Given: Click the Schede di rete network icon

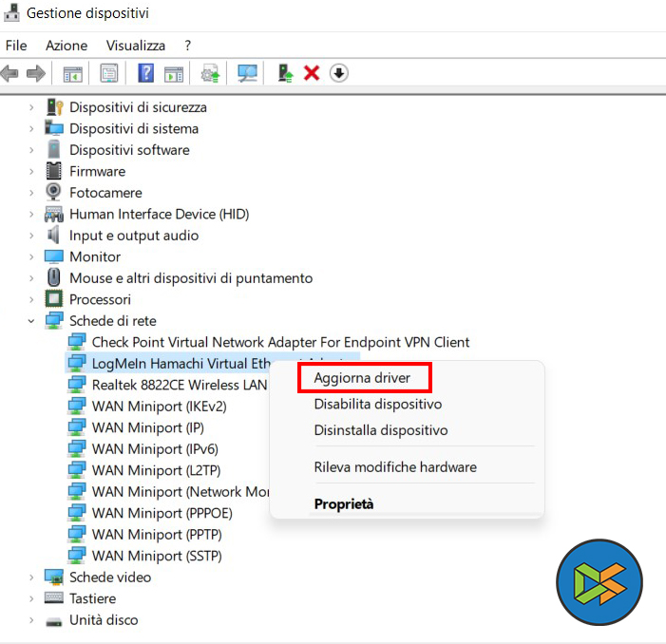Looking at the screenshot, I should point(54,320).
